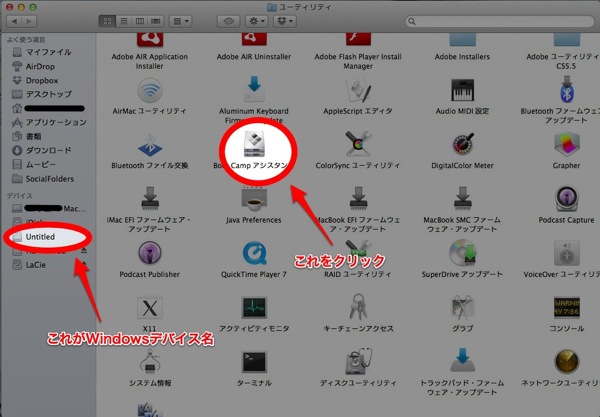The width and height of the screenshot is (600, 417).
Task: Open the arrange-by dropdown
Action: [x=181, y=21]
